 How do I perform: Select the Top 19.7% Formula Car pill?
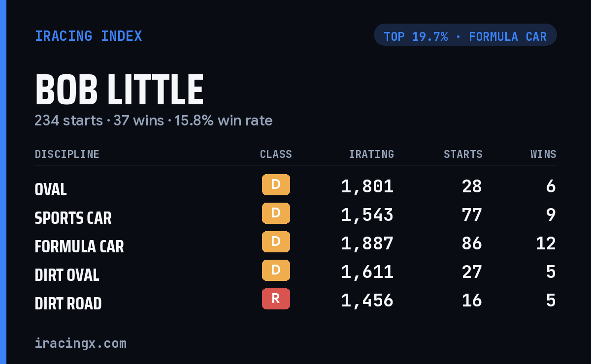(x=465, y=35)
